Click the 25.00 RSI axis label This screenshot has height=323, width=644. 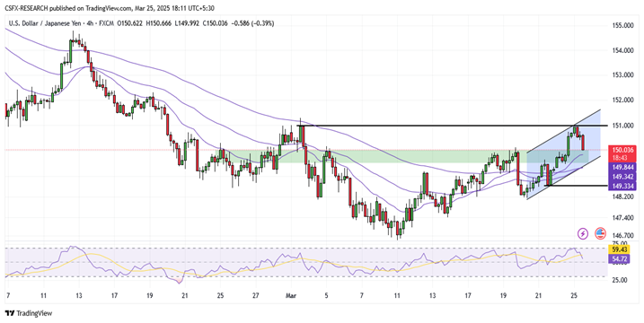(x=620, y=280)
